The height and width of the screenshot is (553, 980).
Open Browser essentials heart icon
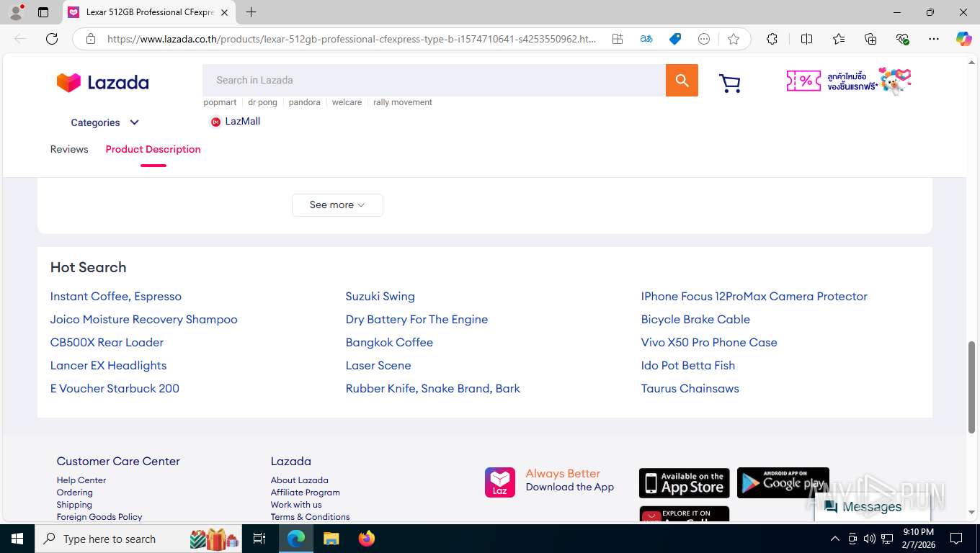[902, 39]
